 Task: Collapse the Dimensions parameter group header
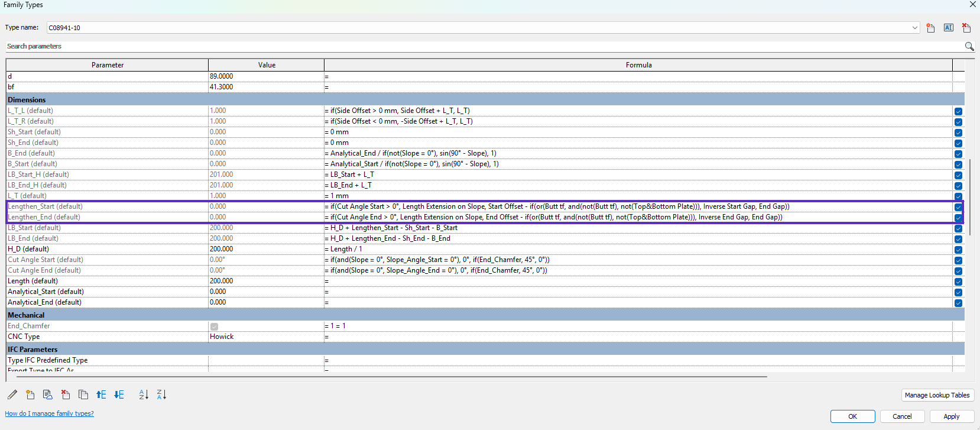[27, 100]
